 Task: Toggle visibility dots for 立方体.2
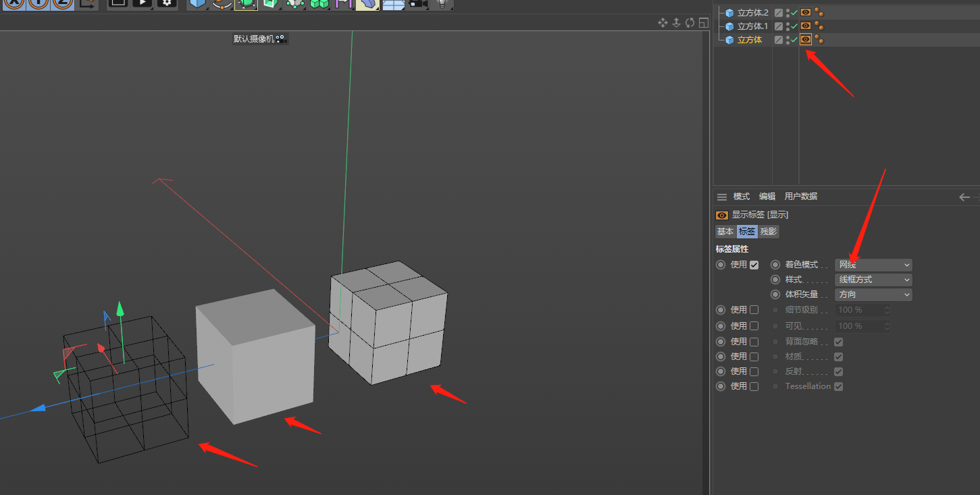pos(788,12)
